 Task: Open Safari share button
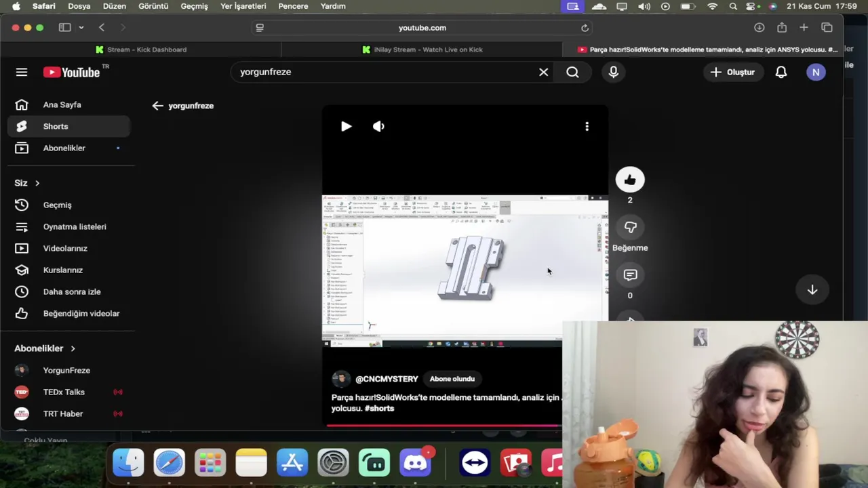click(782, 27)
